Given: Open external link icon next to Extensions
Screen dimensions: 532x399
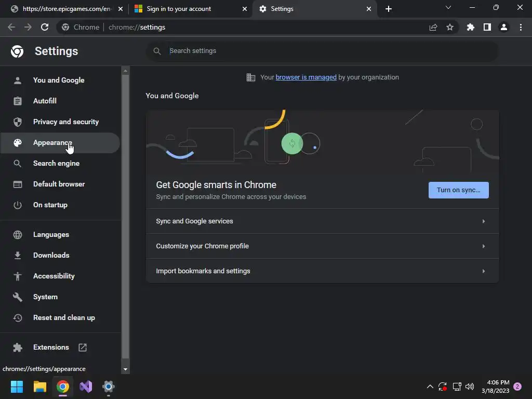Looking at the screenshot, I should 83,348.
